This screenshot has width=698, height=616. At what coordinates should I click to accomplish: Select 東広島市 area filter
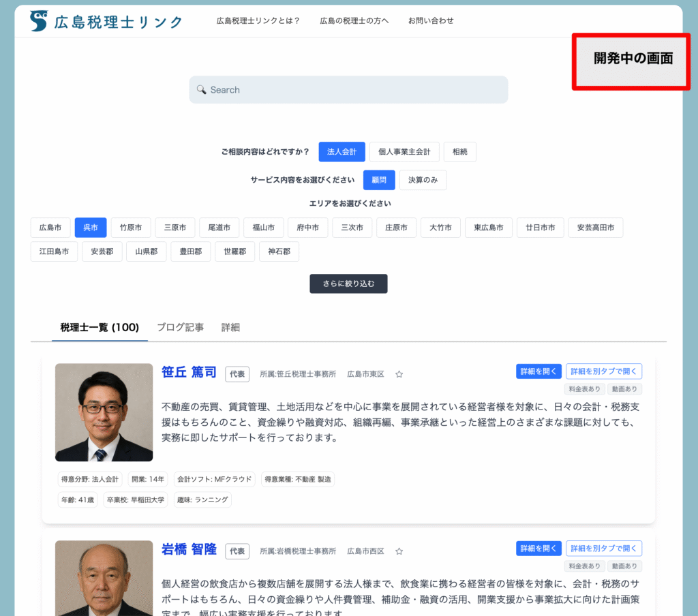(489, 228)
